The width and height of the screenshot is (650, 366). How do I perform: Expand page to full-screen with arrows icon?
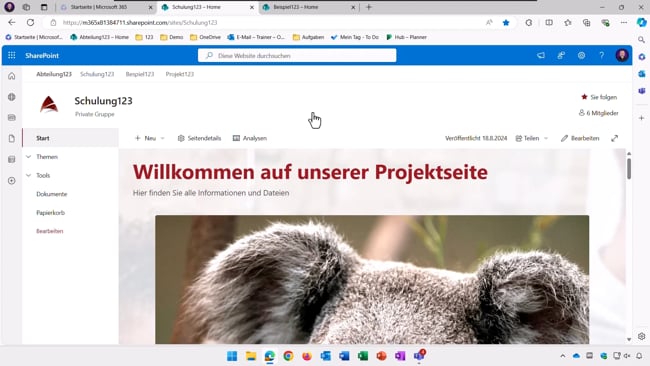(614, 138)
